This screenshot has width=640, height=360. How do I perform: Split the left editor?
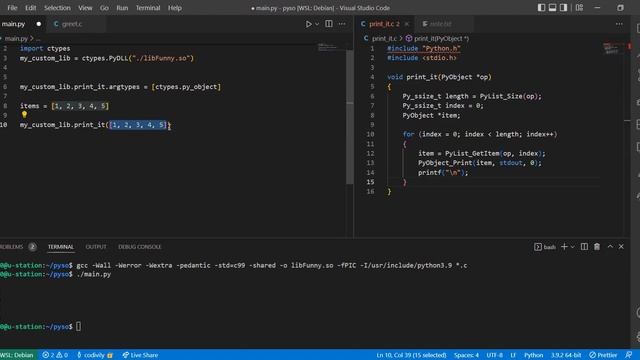tap(329, 24)
